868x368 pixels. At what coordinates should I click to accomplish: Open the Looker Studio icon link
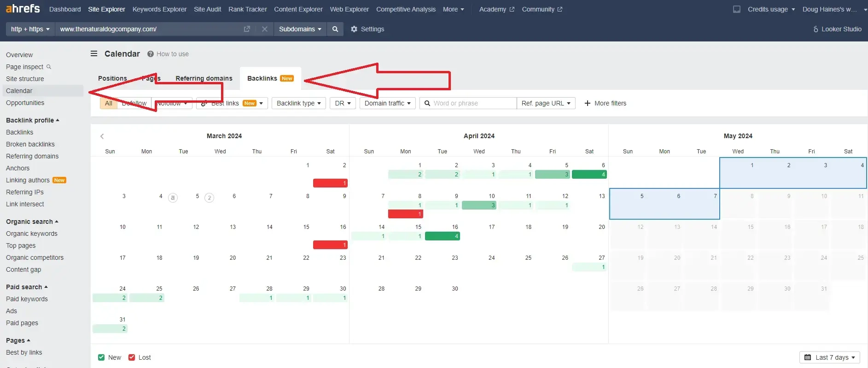816,29
